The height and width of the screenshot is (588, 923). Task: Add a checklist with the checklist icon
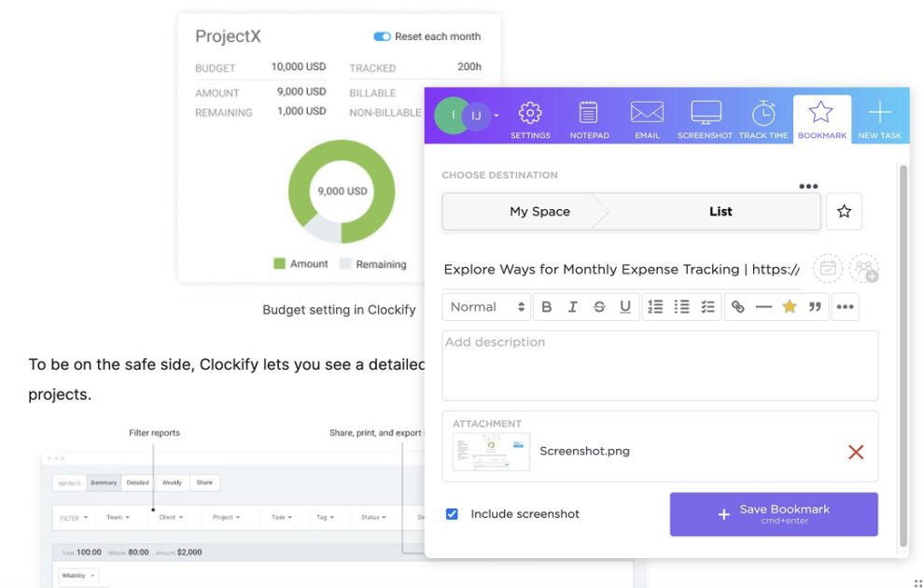tap(707, 307)
